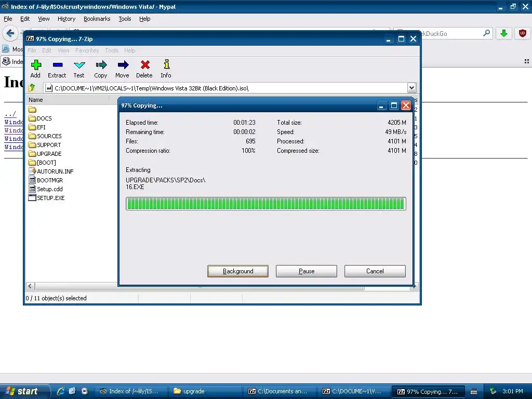Pause the copying operation

tap(307, 271)
